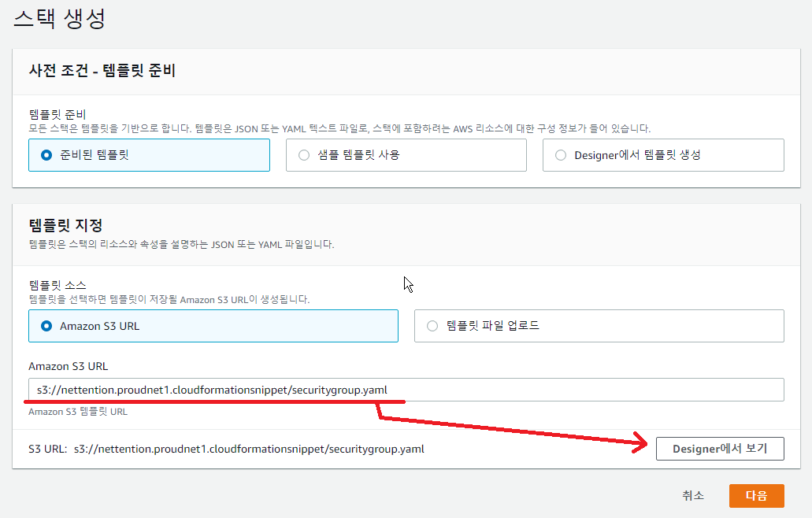The width and height of the screenshot is (812, 518).
Task: Click the 스택 생성 page title
Action: (60, 19)
